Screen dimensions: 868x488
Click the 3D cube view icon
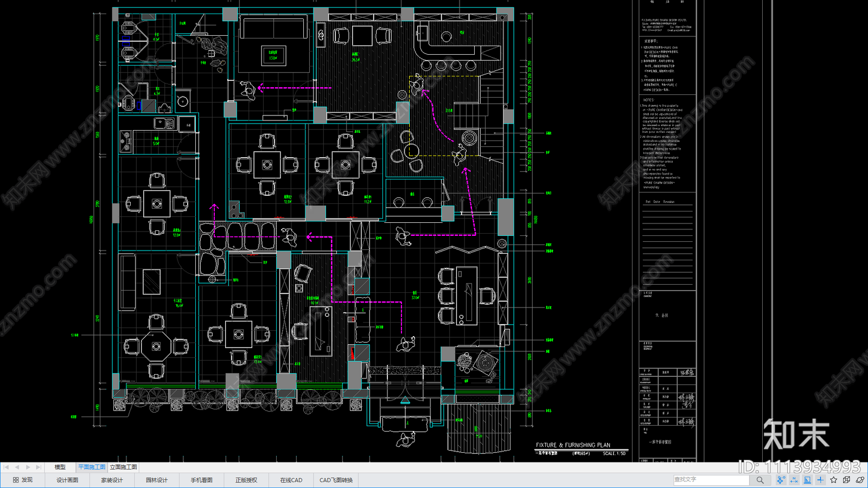pyautogui.click(x=847, y=480)
